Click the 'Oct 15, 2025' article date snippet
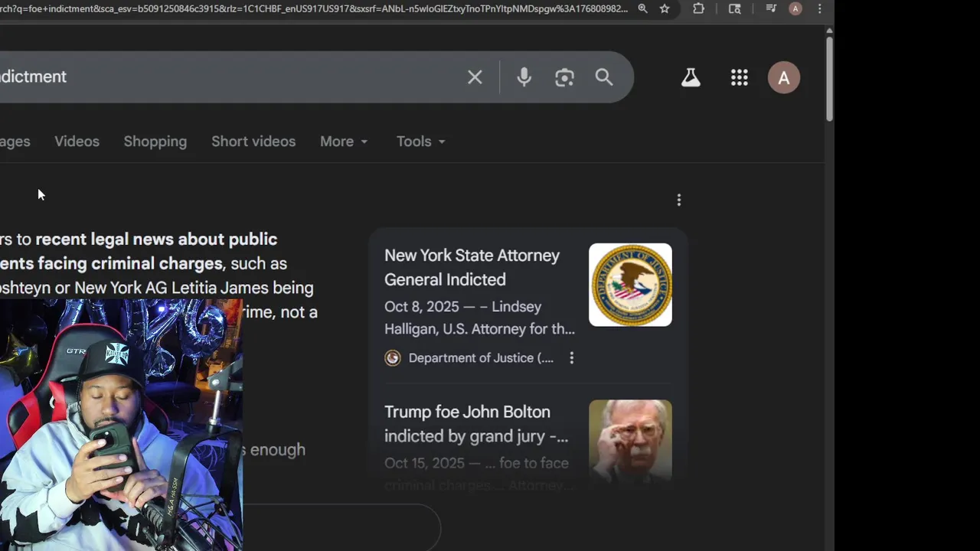 425,463
